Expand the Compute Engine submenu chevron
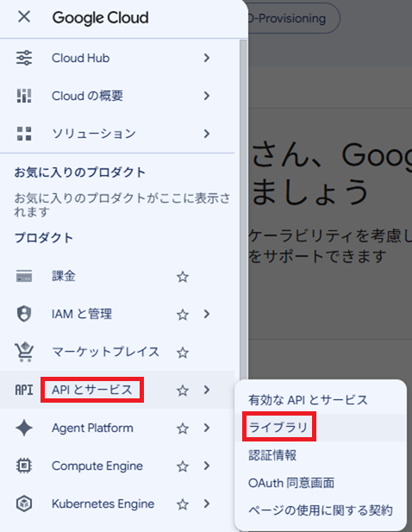 (207, 466)
